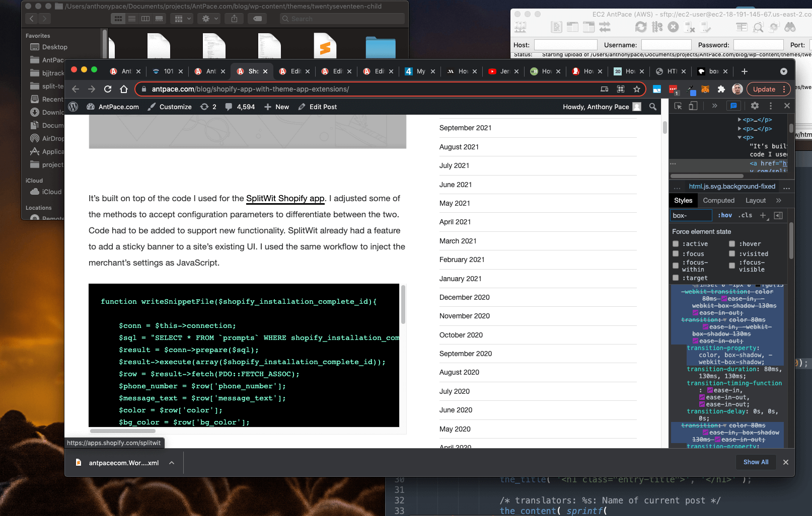Open DevTools three-dot customize menu
The height and width of the screenshot is (516, 812).
tap(770, 106)
